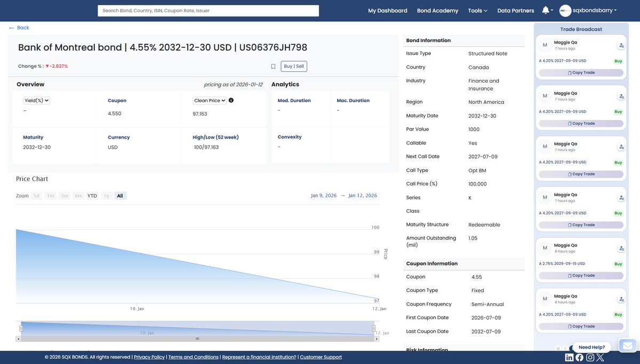Click the Structured Note issue type value

point(488,54)
